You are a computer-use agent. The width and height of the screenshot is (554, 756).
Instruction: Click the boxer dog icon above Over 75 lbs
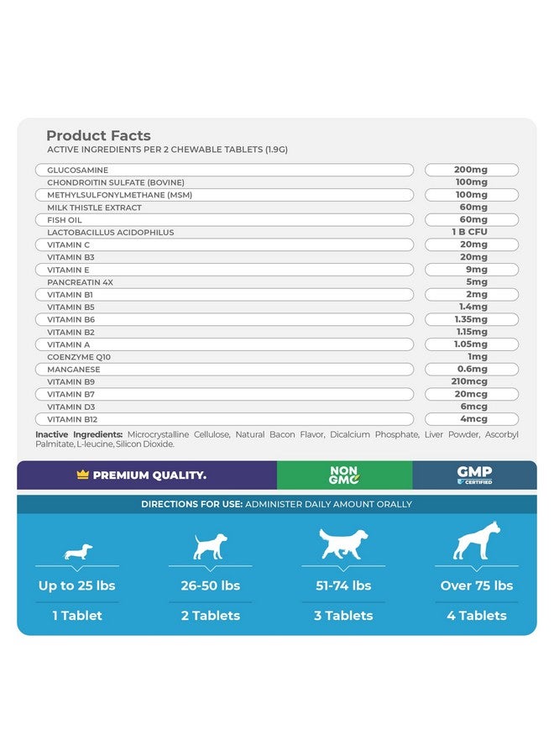(x=477, y=540)
